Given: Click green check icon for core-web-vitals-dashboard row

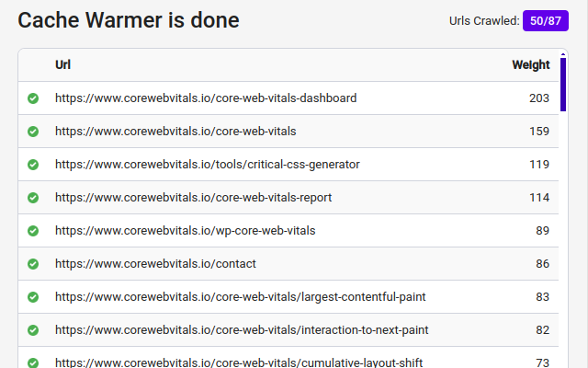Looking at the screenshot, I should point(33,98).
